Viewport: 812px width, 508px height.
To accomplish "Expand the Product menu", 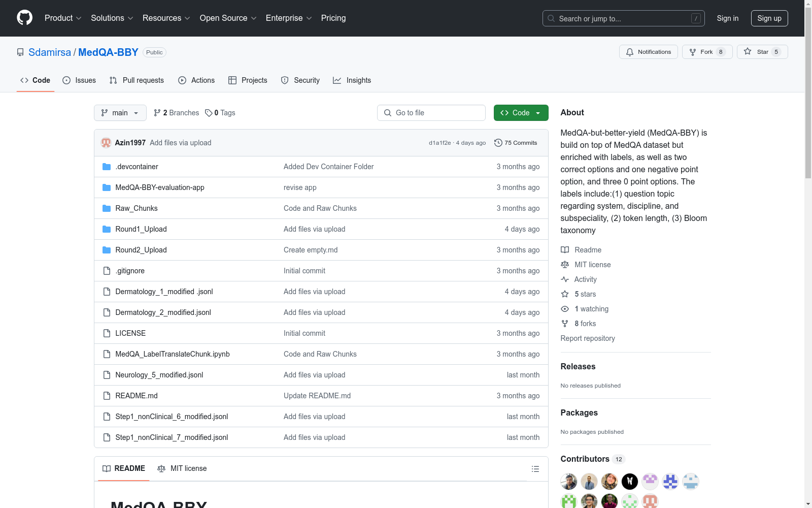I will click(x=63, y=18).
